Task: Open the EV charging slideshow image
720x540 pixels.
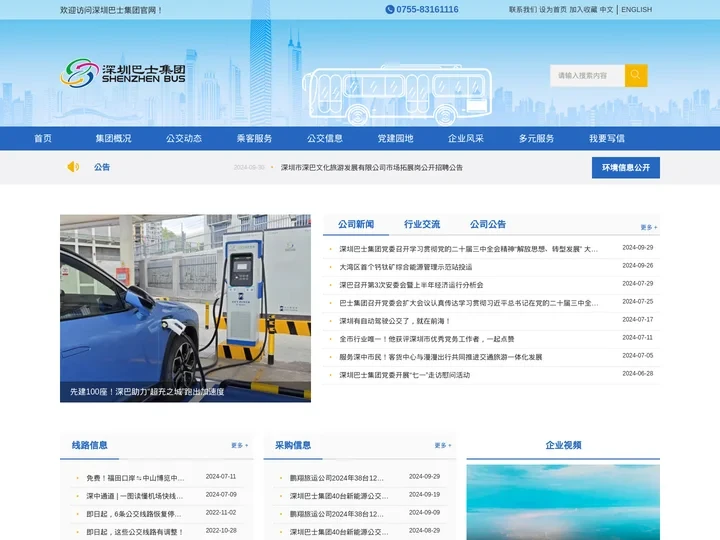Action: [186, 298]
